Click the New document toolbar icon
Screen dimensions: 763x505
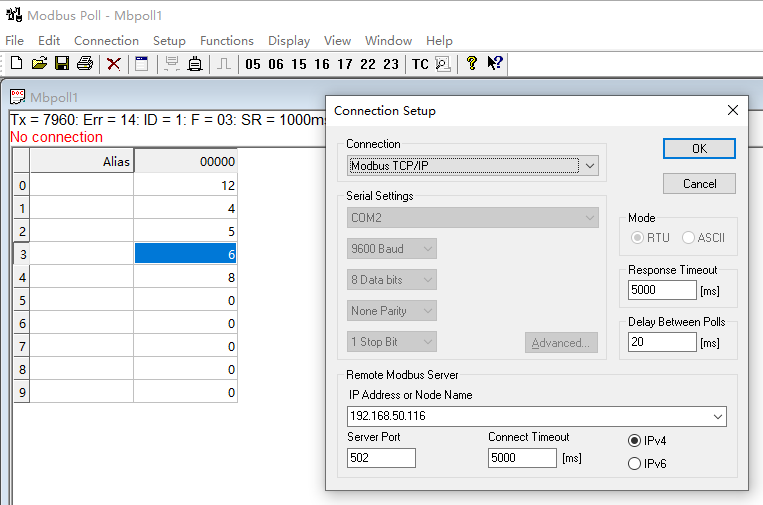(17, 64)
